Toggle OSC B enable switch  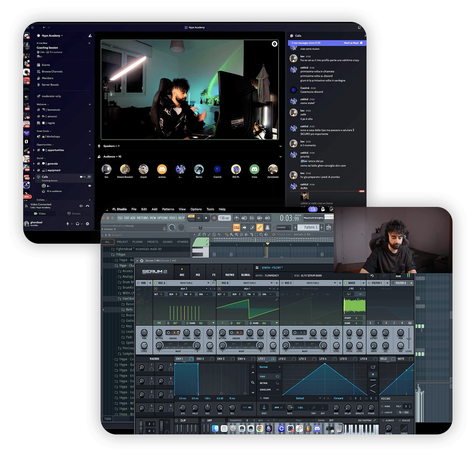(219, 283)
